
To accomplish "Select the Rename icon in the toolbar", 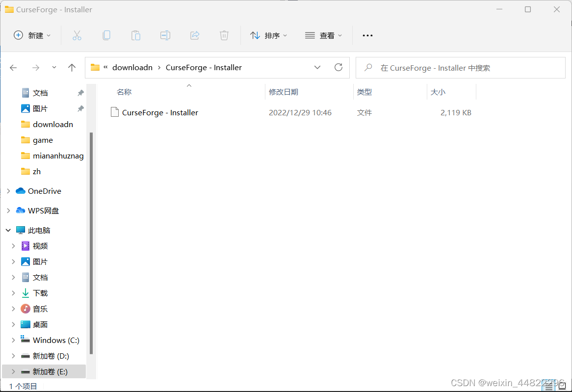I will [x=165, y=35].
